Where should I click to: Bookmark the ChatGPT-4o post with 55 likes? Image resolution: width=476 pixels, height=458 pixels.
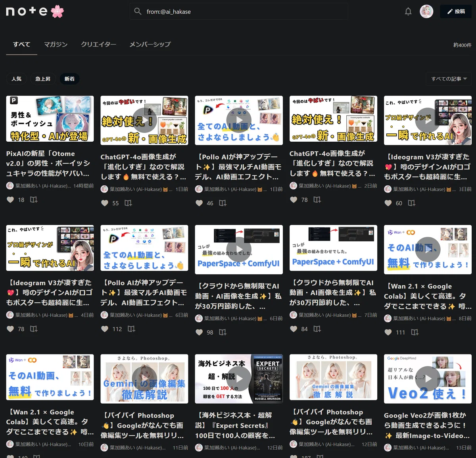[128, 203]
